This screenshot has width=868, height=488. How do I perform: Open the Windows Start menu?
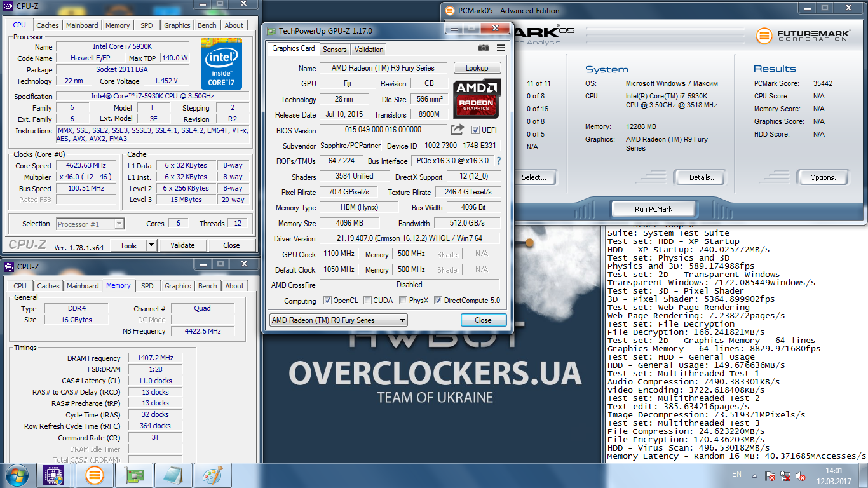click(x=17, y=475)
